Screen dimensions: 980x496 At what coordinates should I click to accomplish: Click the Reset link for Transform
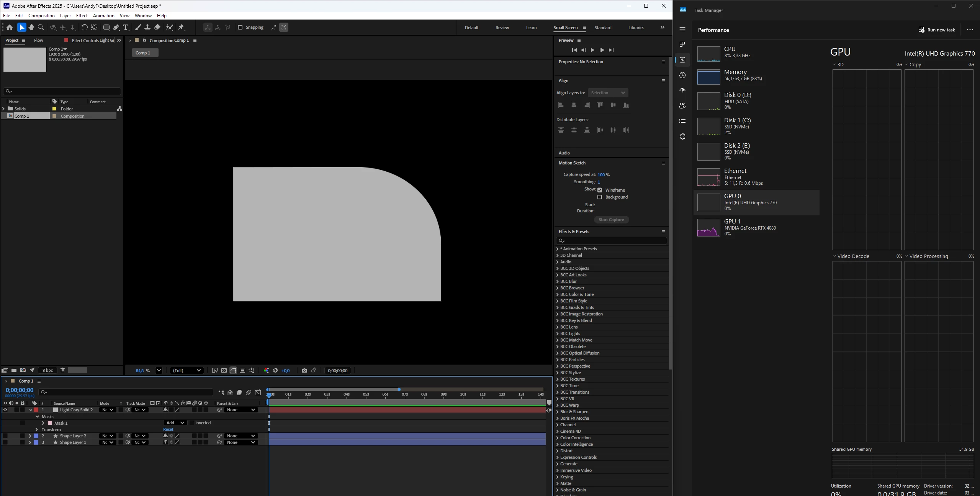[x=168, y=429]
